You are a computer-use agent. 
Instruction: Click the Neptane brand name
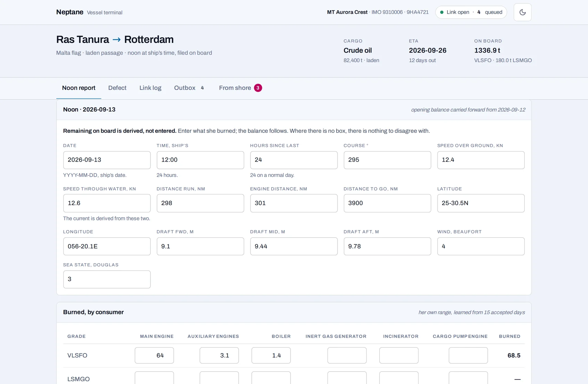pyautogui.click(x=70, y=12)
